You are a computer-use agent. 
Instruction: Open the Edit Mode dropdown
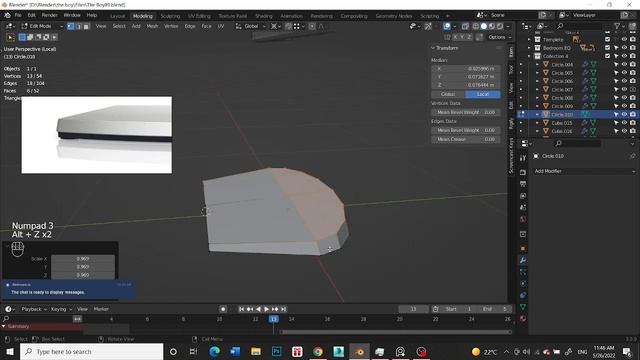click(x=42, y=26)
